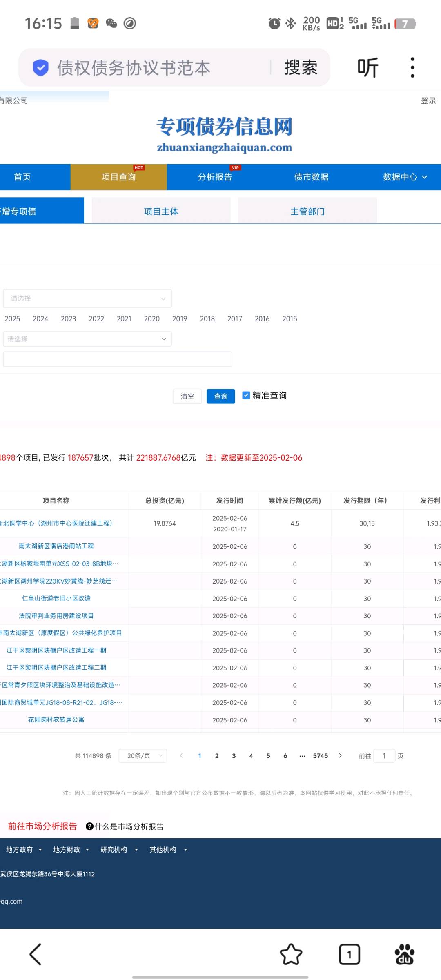Tap the bookmark star icon
This screenshot has height=980, width=441.
pyautogui.click(x=291, y=954)
